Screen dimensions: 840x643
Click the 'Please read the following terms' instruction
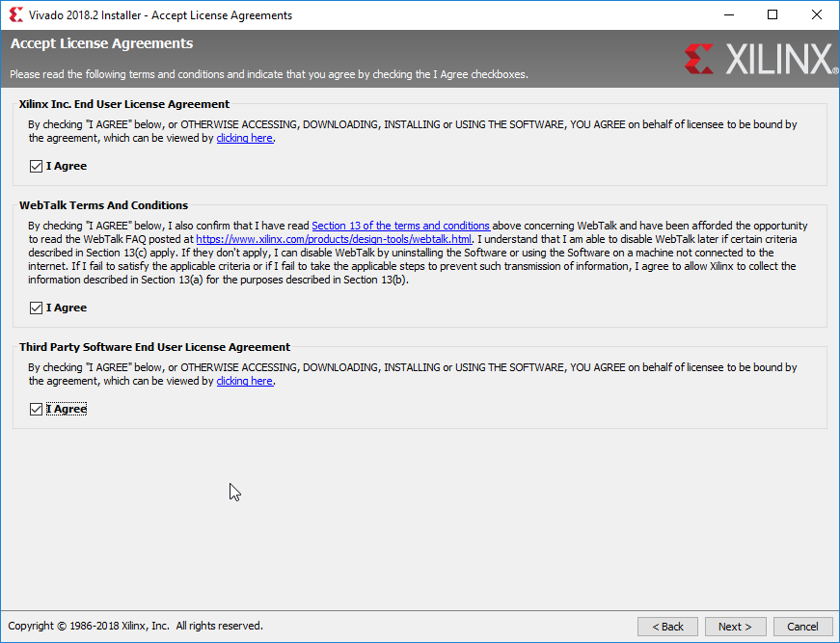click(x=269, y=74)
